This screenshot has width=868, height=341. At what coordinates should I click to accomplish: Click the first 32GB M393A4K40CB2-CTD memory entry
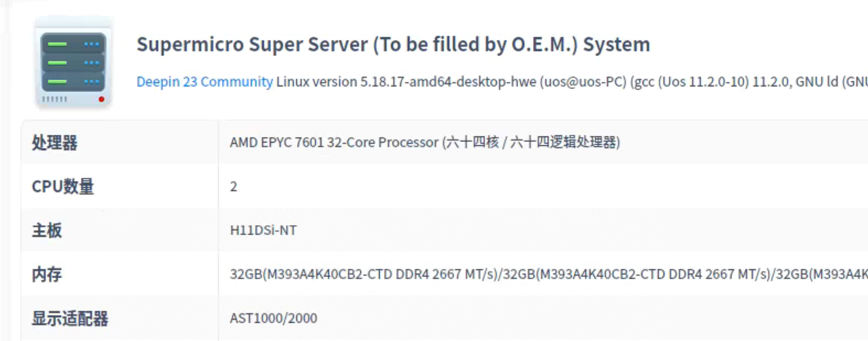tap(363, 274)
